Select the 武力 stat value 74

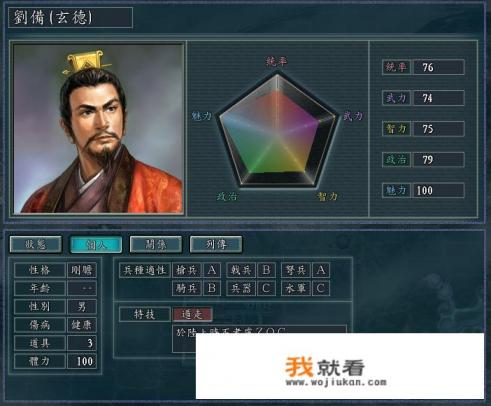click(x=438, y=98)
